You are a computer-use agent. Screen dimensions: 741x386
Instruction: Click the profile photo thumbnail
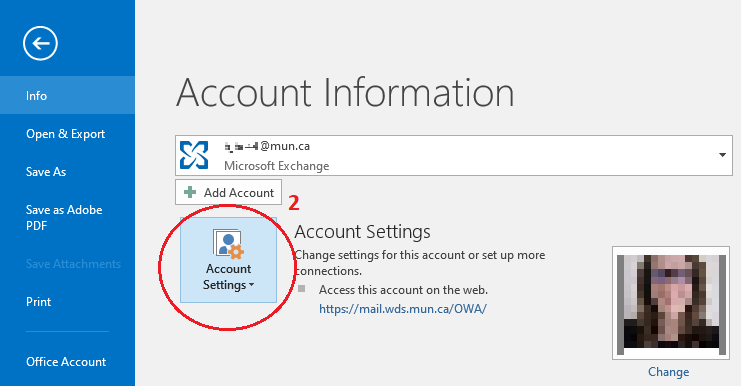point(671,303)
